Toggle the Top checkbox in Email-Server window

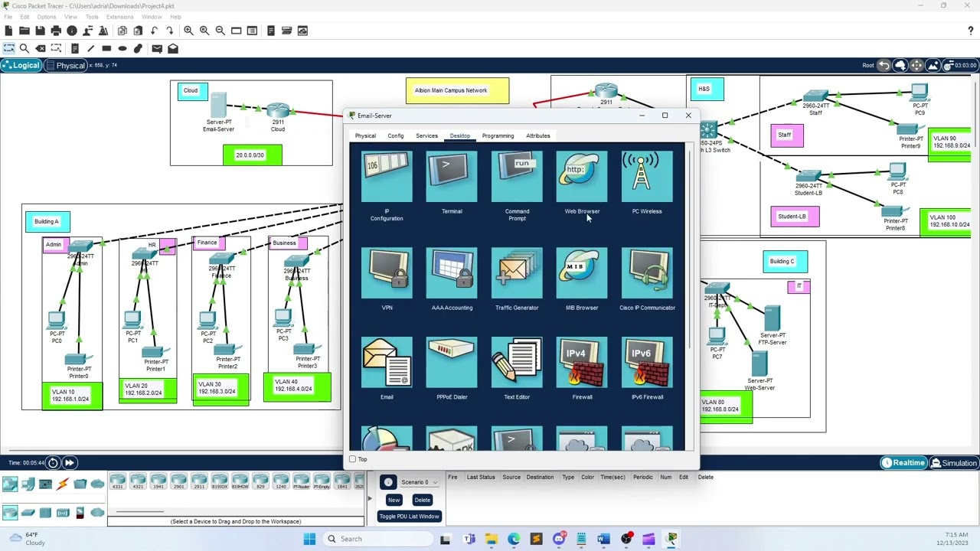click(353, 459)
